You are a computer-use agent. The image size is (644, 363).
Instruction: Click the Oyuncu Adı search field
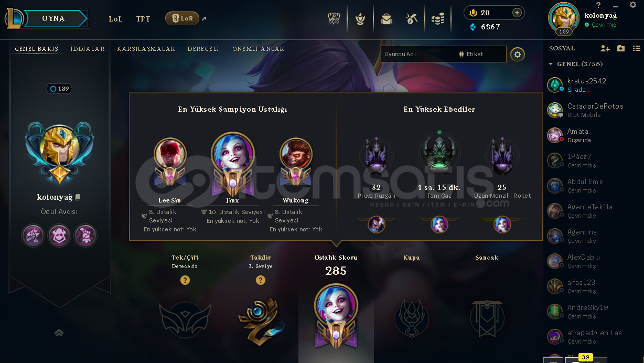click(417, 54)
